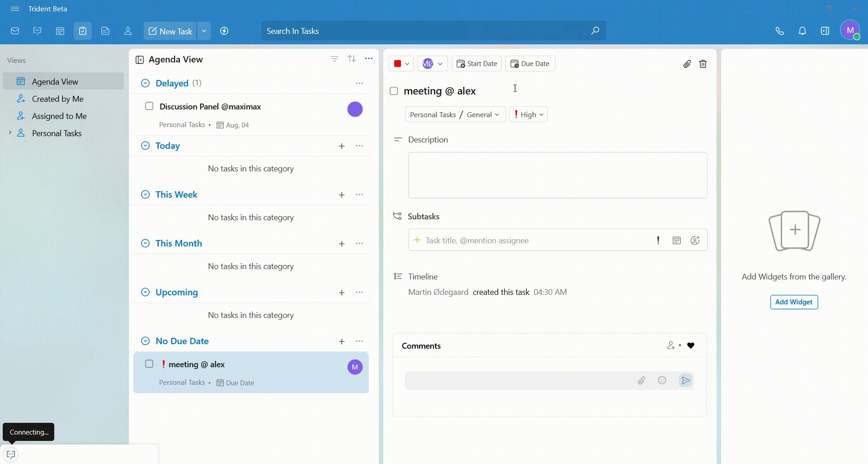Click the attachment paperclip in task header
The image size is (868, 464).
(x=687, y=64)
